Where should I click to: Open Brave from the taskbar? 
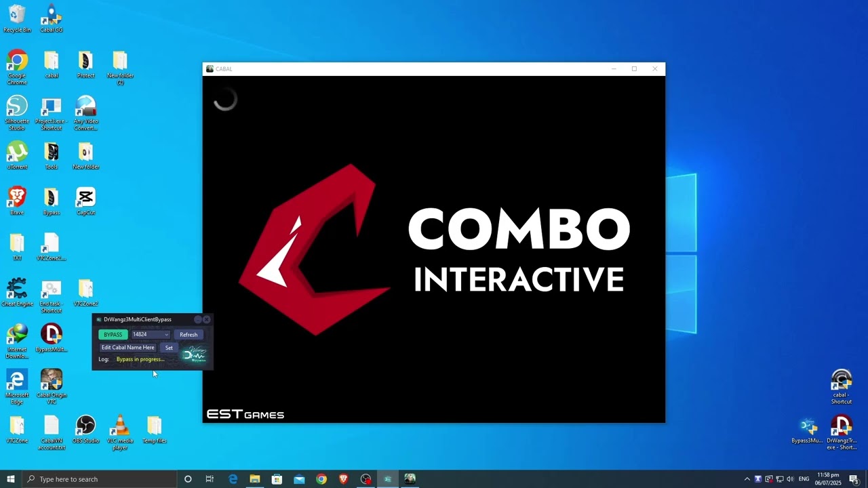point(343,479)
